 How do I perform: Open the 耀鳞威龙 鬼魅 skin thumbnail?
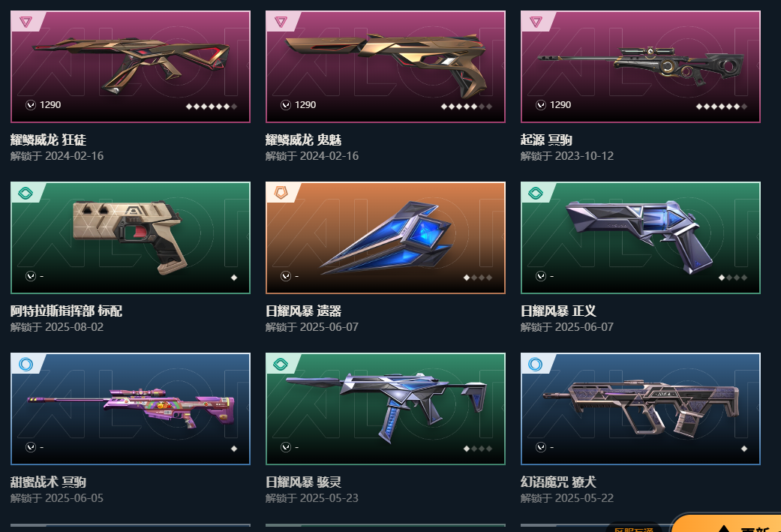pos(386,67)
